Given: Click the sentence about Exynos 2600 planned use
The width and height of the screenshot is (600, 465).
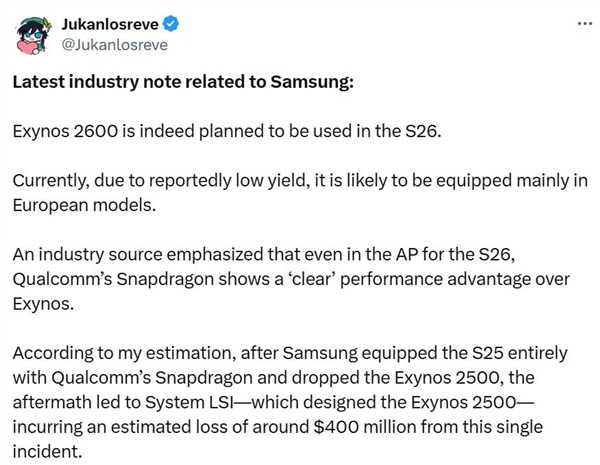Looking at the screenshot, I should 227,131.
